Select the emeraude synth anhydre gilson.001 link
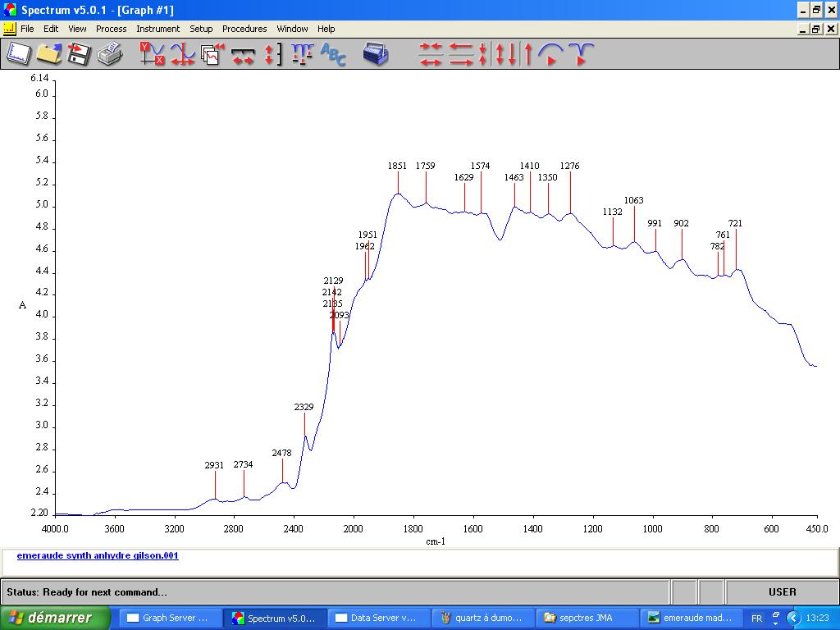 click(x=98, y=555)
